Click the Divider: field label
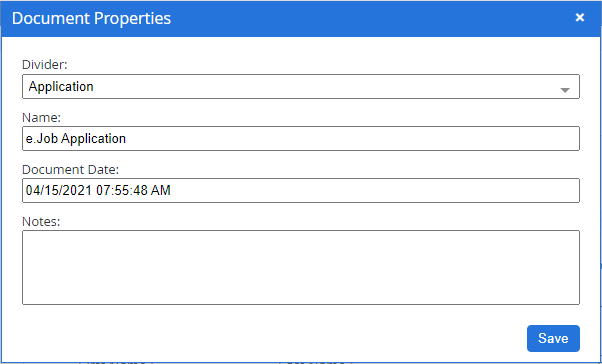The width and height of the screenshot is (602, 364). pyautogui.click(x=45, y=65)
